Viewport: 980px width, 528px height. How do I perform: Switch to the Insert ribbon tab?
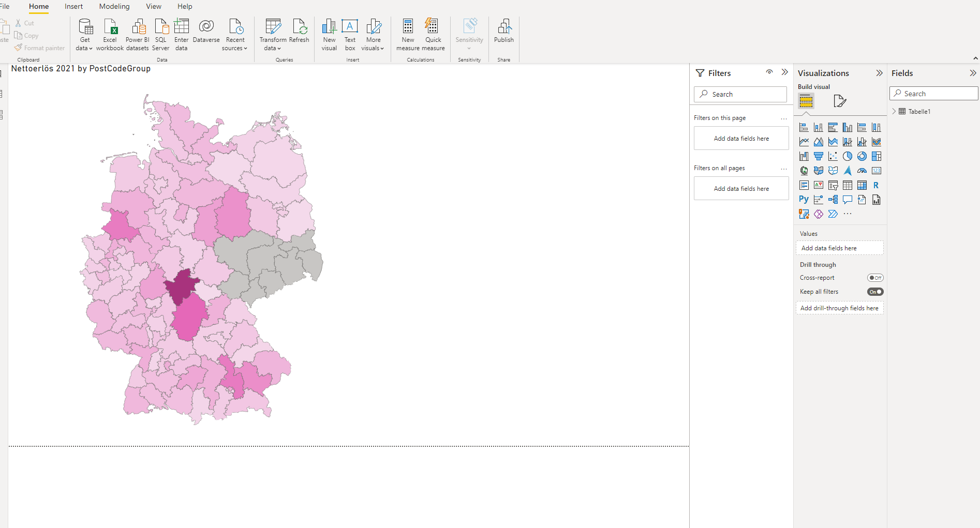tap(73, 6)
